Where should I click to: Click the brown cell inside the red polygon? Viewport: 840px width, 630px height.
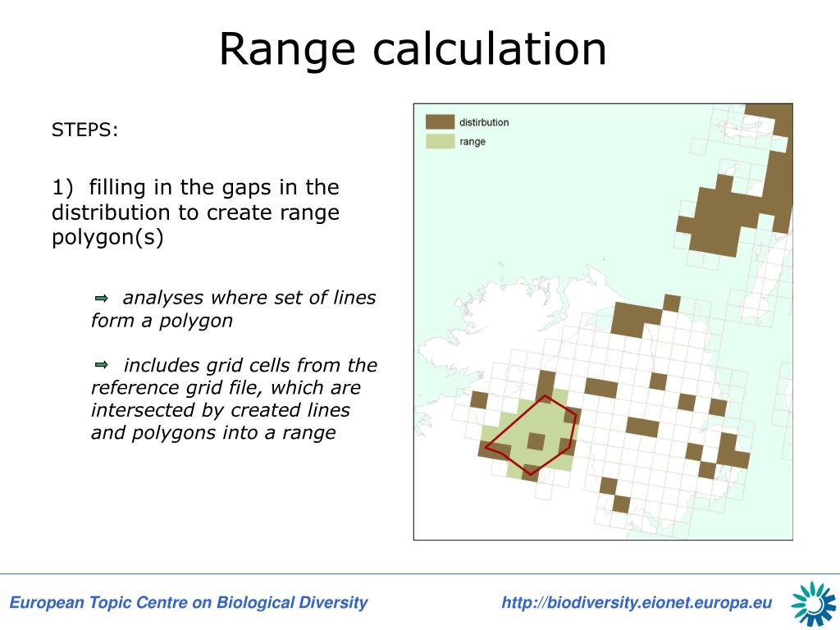pos(536,442)
